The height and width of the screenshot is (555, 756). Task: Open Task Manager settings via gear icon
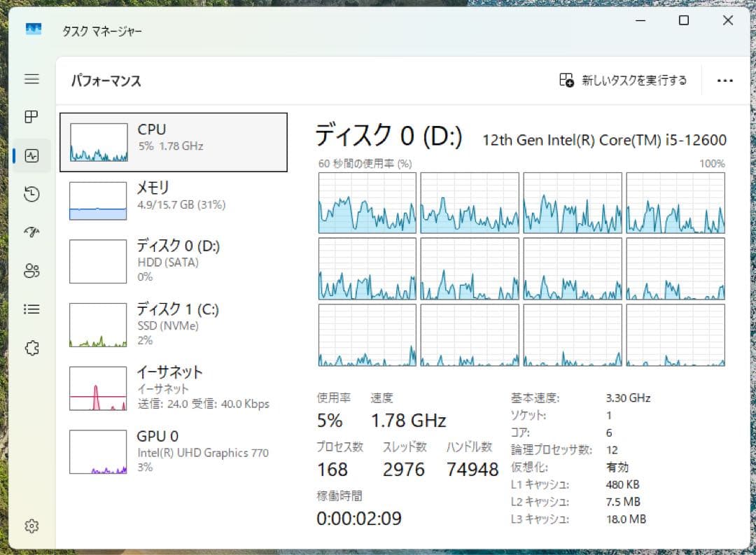point(31,526)
